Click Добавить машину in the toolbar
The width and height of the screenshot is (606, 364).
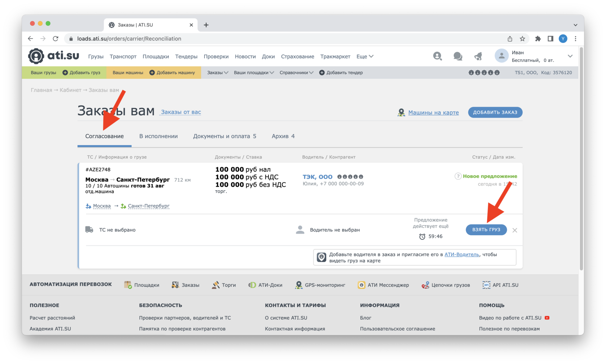pyautogui.click(x=172, y=73)
